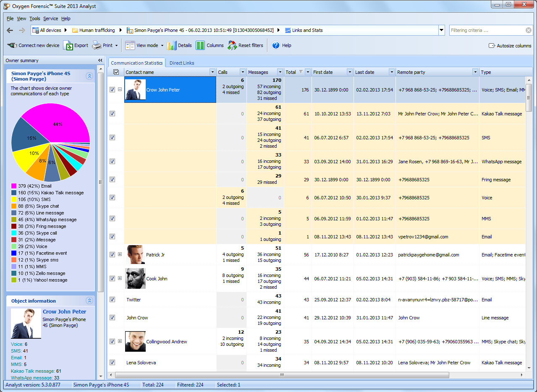Uncheck the Patrick Jr row checkbox
537x392 pixels.
click(x=112, y=254)
